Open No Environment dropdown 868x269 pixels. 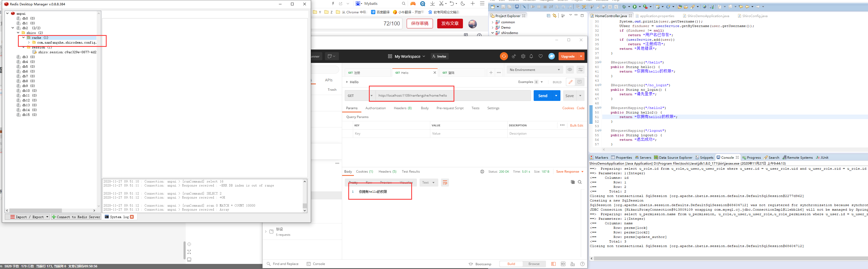(x=535, y=70)
